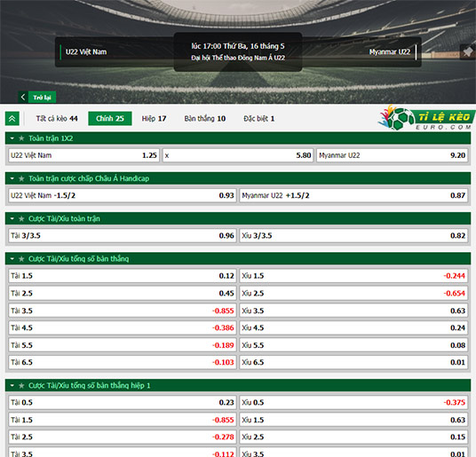The image size is (476, 457).
Task: Star the Tài/Xỉu tổng số bàn thắng section
Action: point(21,259)
